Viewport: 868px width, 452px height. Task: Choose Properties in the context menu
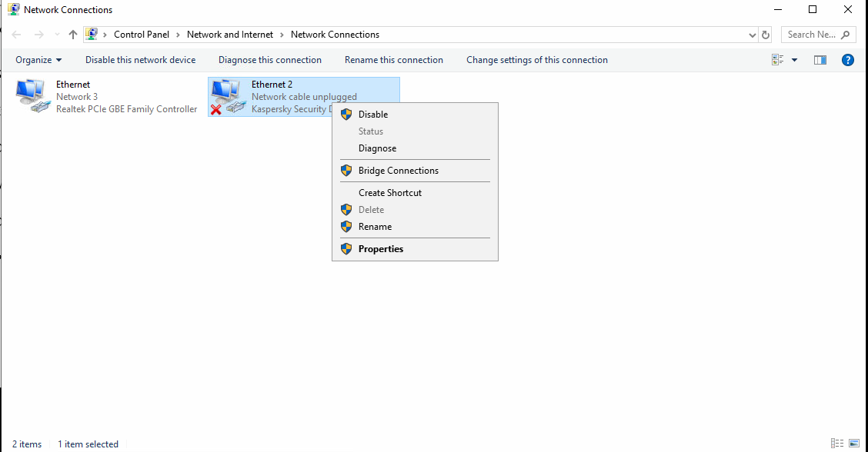coord(381,249)
